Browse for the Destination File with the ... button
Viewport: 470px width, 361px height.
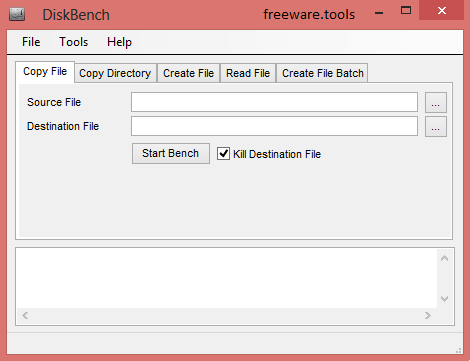(x=436, y=126)
